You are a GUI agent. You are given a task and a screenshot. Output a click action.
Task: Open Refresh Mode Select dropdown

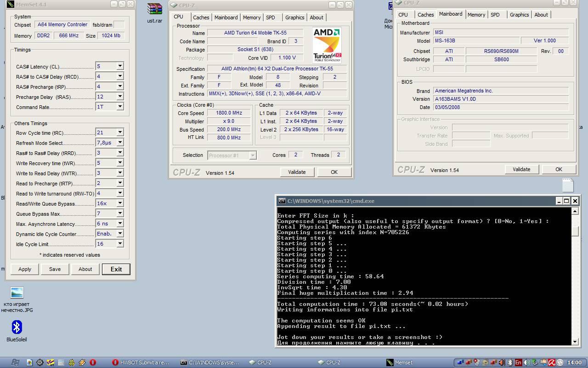[119, 143]
